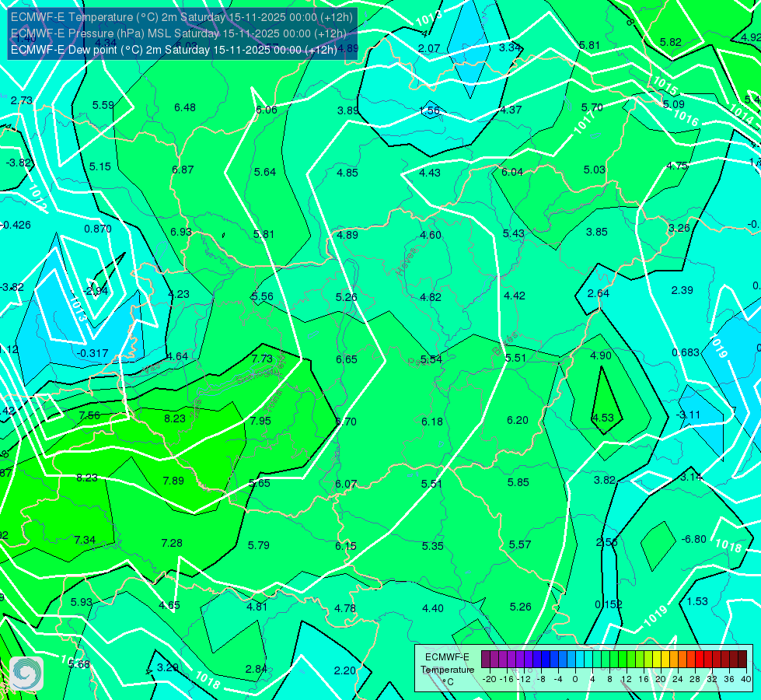761x700 pixels.
Task: Click the grid value -2.94
Action: [x=96, y=291]
